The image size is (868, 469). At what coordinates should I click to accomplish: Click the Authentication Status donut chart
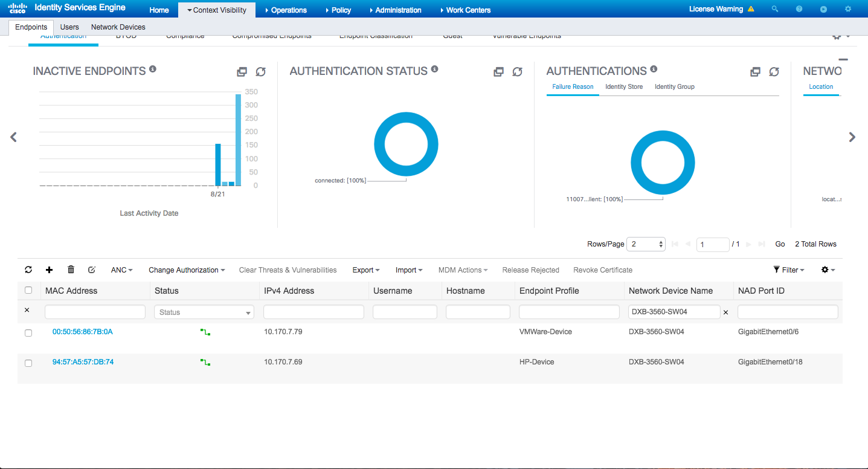point(406,144)
